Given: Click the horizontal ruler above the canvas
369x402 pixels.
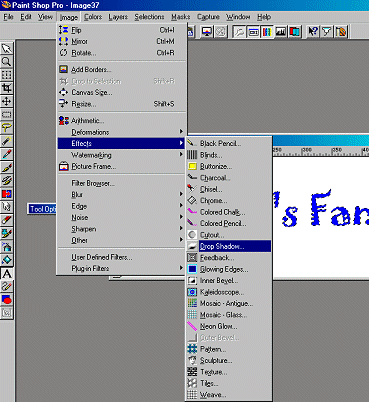Looking at the screenshot, I should coord(321,151).
